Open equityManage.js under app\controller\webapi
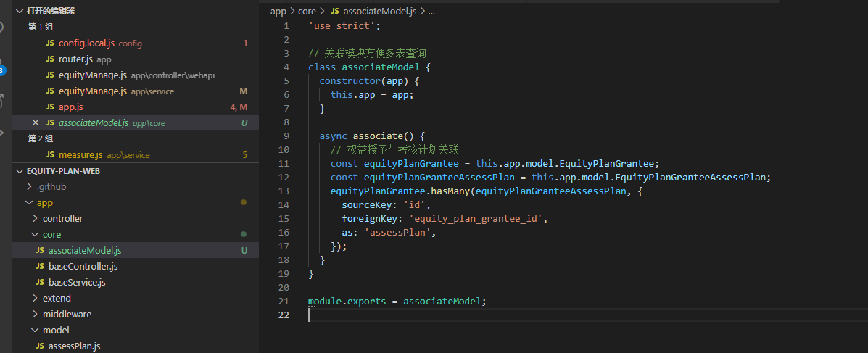 point(92,75)
